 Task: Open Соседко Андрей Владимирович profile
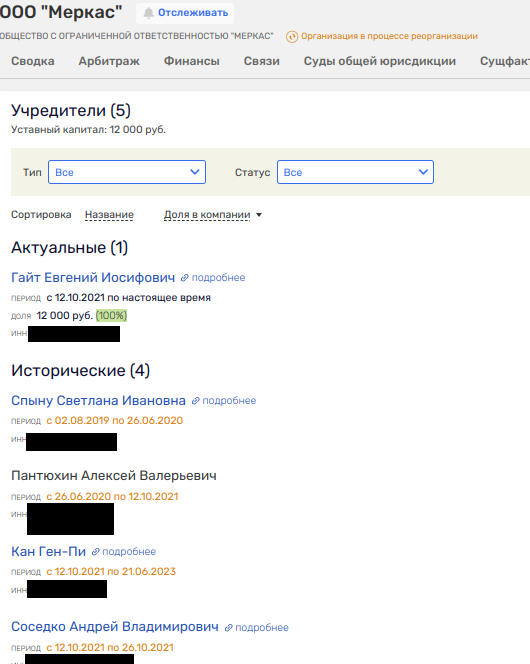pyautogui.click(x=115, y=627)
